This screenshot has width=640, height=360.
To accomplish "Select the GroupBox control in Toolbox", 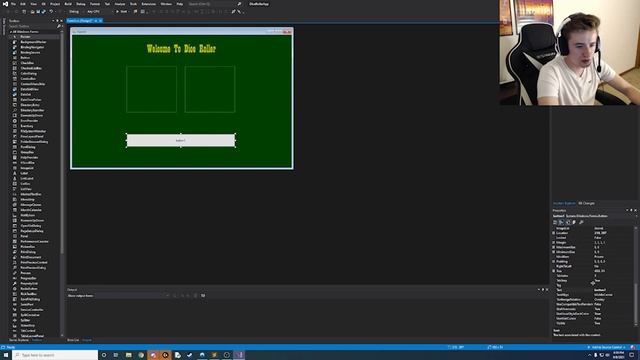I will [x=28, y=152].
